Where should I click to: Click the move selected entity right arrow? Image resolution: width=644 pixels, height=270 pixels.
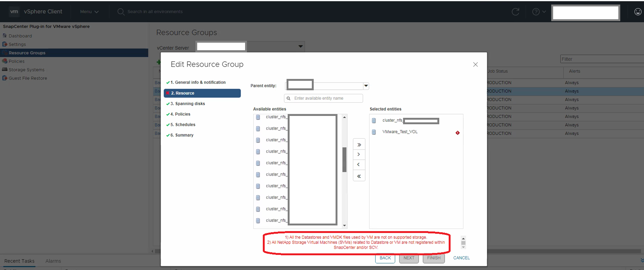coord(359,154)
